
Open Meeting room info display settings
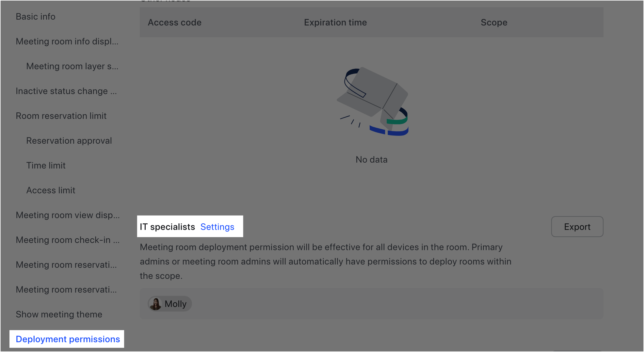click(67, 41)
